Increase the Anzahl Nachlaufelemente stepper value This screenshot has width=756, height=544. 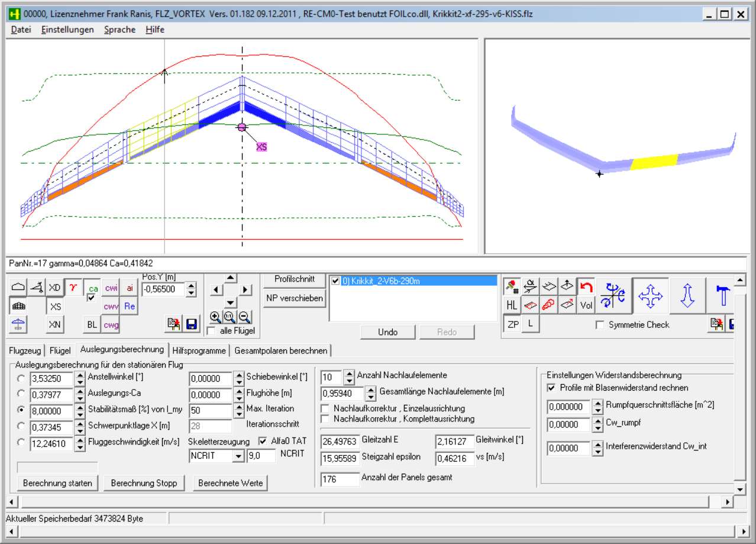coord(349,374)
